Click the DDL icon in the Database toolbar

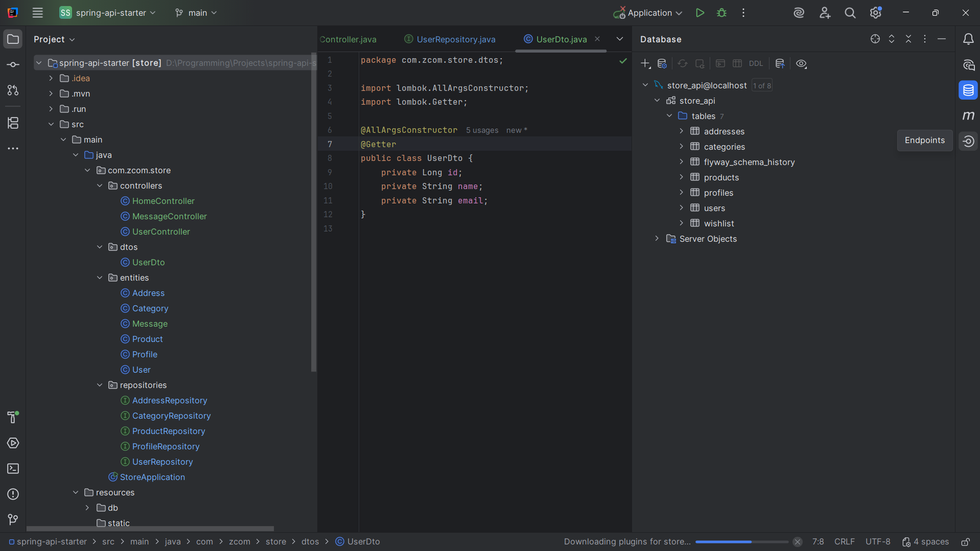755,63
